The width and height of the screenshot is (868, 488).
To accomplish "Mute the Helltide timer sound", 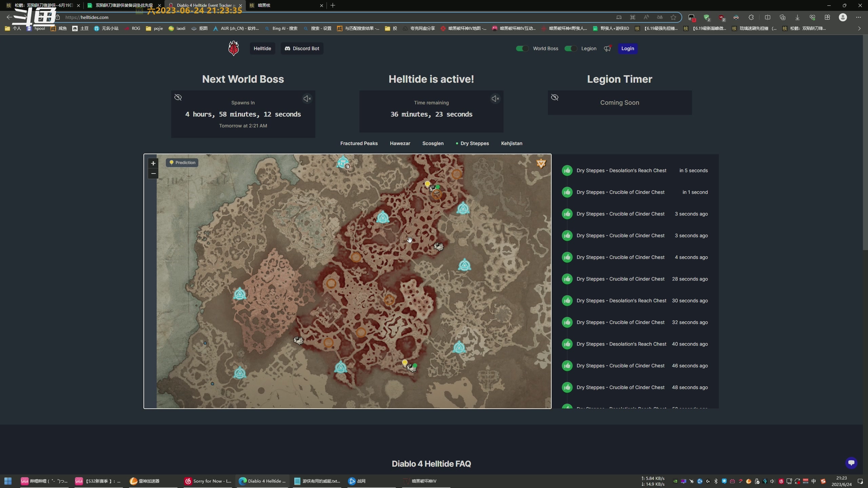I will click(495, 99).
